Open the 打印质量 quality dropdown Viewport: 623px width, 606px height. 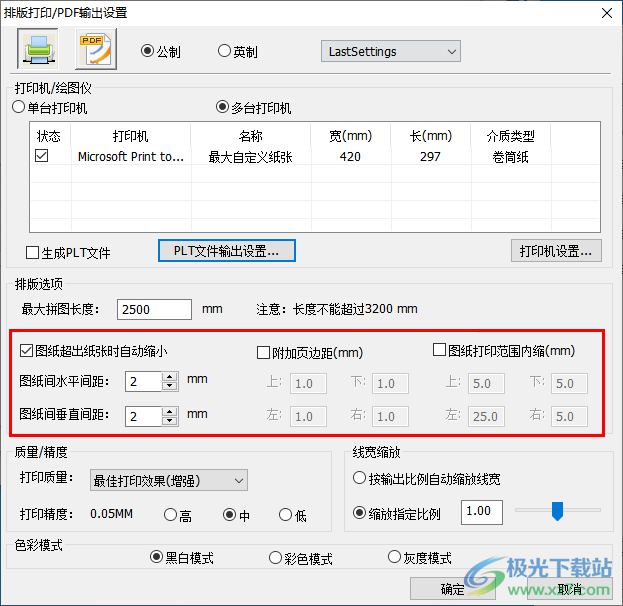pos(169,480)
